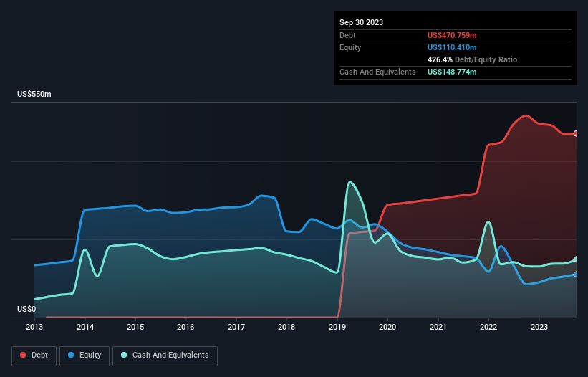Image resolution: width=588 pixels, height=377 pixels.
Task: Click the Sep 30 2023 tooltip date
Action: coord(361,22)
